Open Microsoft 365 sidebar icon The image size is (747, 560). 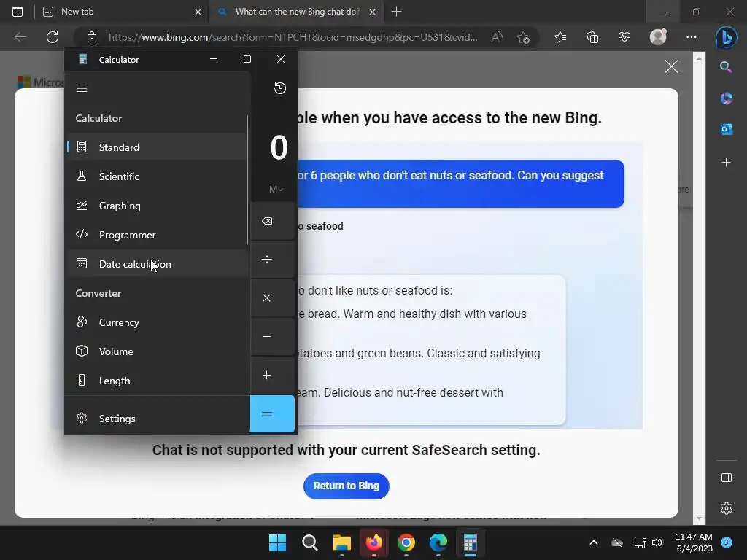pos(726,98)
